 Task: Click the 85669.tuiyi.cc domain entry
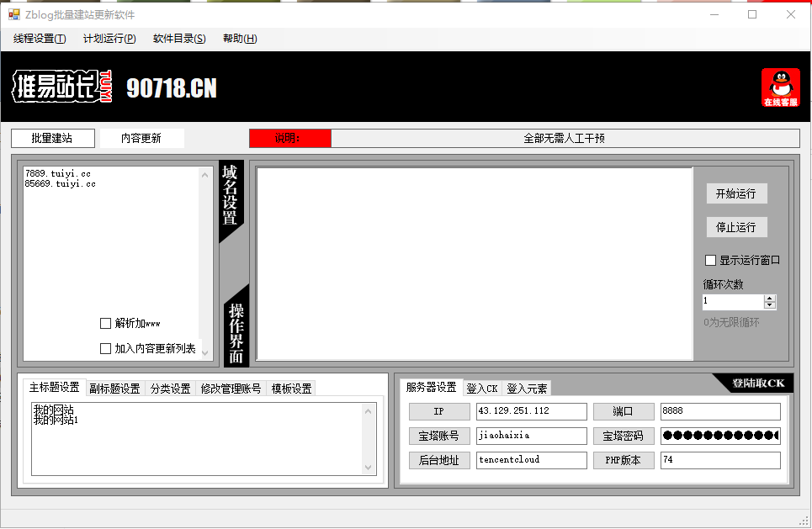(x=60, y=183)
